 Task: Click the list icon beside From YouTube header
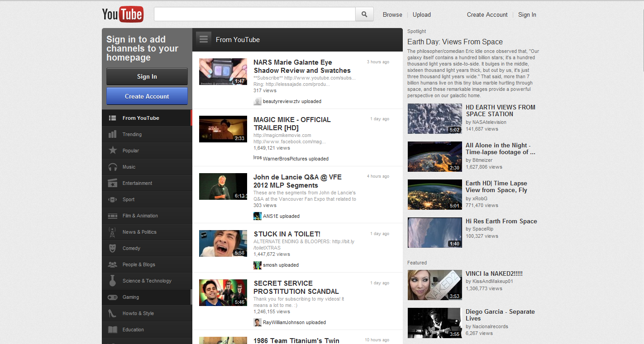pyautogui.click(x=204, y=38)
